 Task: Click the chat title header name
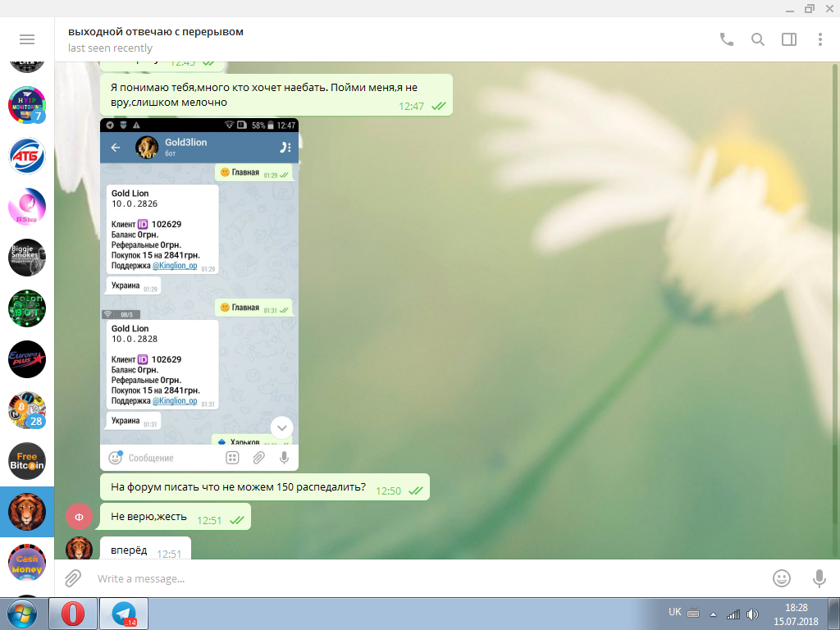point(156,32)
